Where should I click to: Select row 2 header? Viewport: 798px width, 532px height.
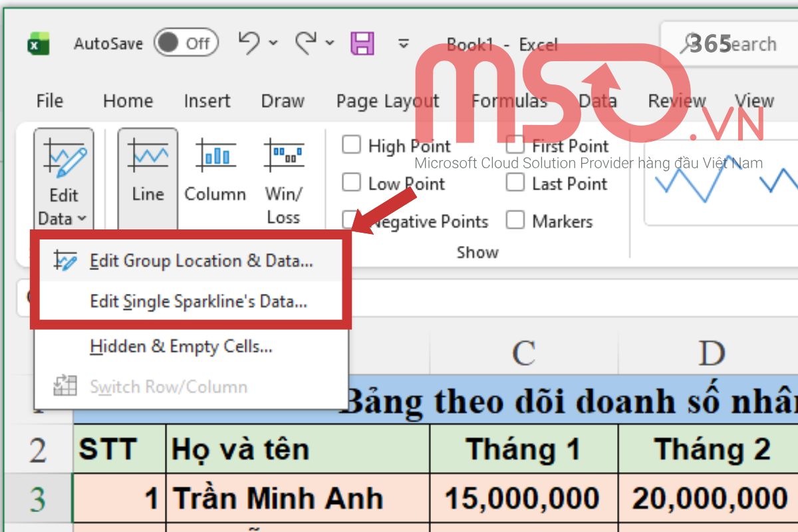coord(37,450)
